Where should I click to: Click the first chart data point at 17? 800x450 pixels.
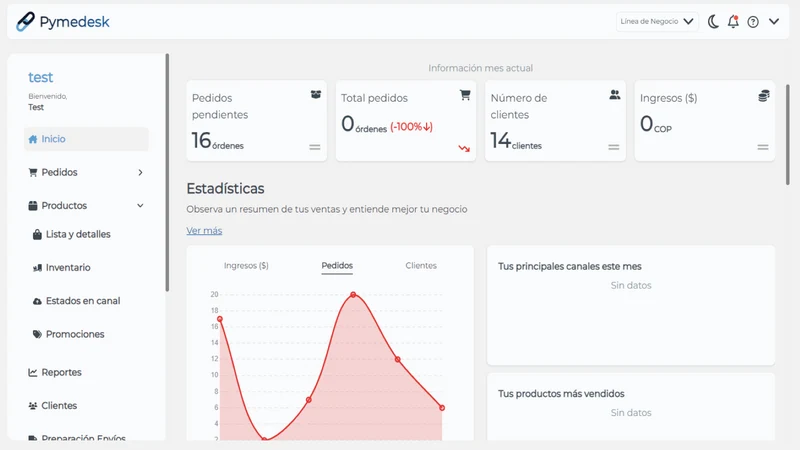[220, 319]
